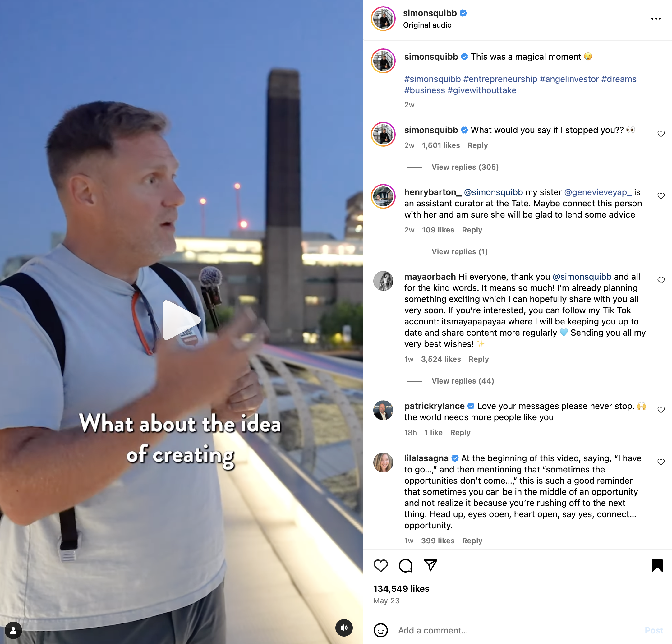
Task: Like the post with heart icon
Action: [380, 565]
